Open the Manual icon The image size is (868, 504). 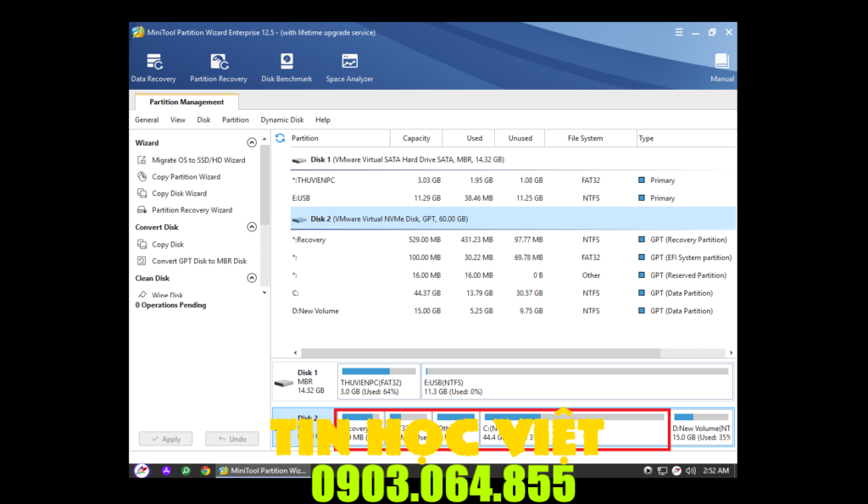721,67
